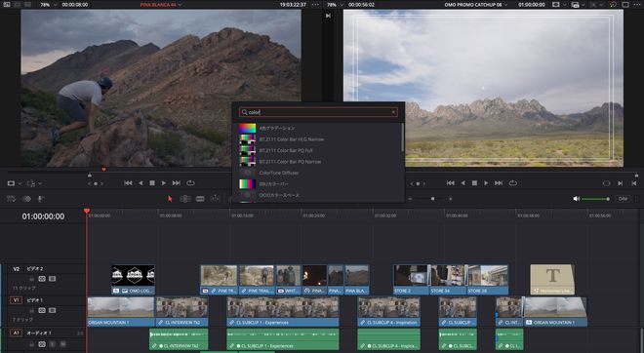Image resolution: width=644 pixels, height=353 pixels.
Task: Mute audio using the speaker icon
Action: 577,199
